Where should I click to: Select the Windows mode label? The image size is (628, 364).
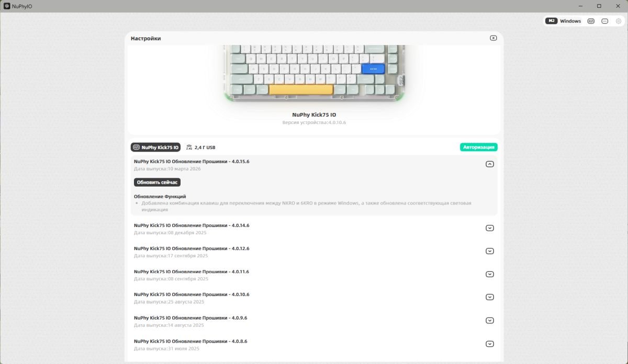click(570, 21)
